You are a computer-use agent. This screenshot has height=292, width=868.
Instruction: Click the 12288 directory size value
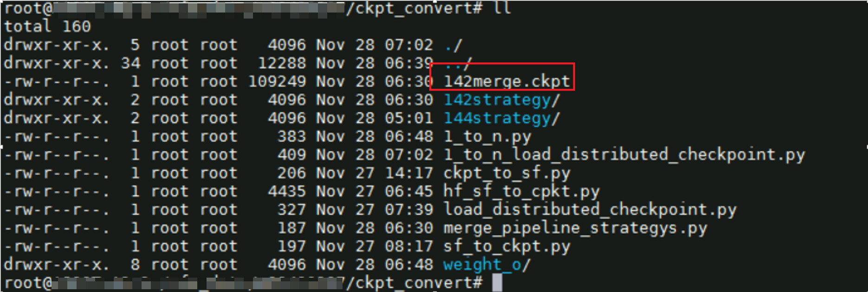coord(282,63)
